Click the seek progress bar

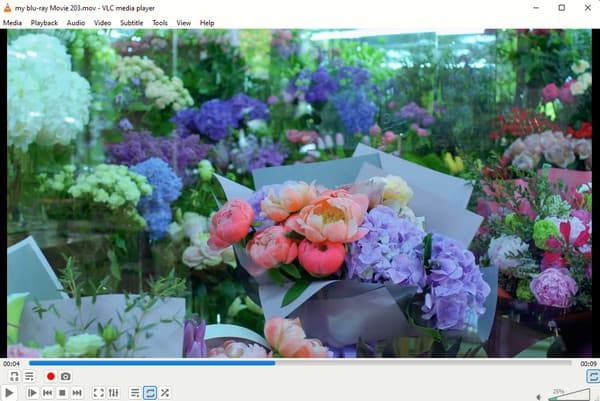pyautogui.click(x=300, y=363)
